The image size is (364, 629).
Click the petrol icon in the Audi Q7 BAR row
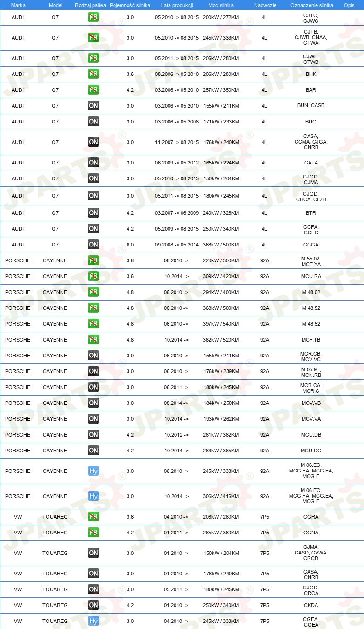94,90
